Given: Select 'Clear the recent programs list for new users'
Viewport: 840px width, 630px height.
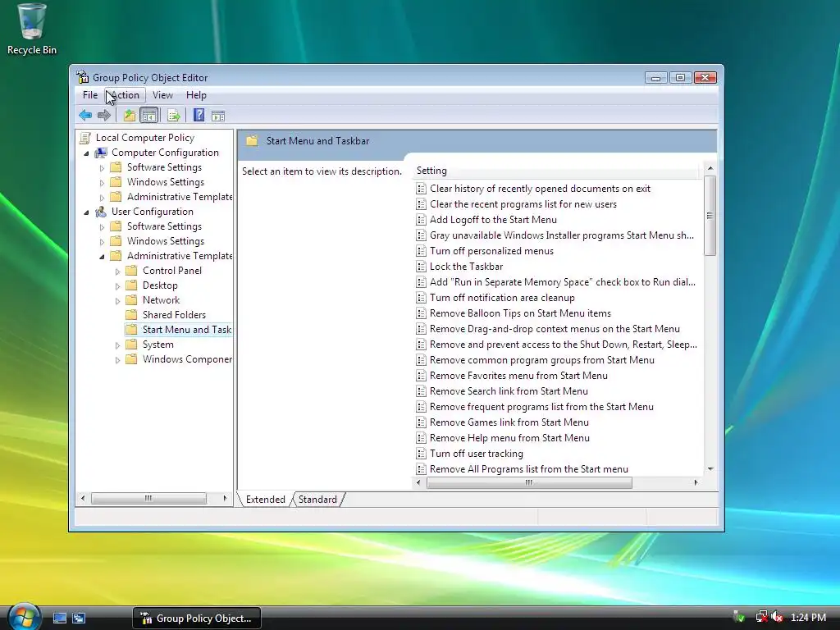Looking at the screenshot, I should tap(523, 204).
